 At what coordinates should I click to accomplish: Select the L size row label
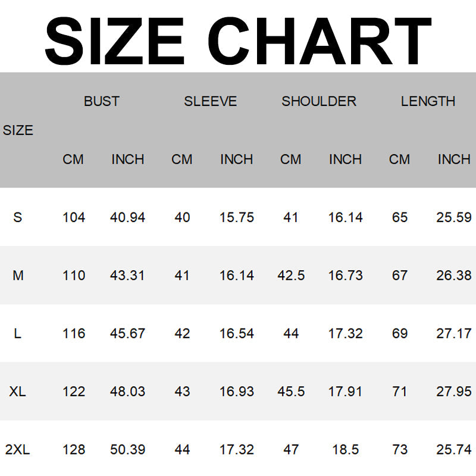coord(17,333)
